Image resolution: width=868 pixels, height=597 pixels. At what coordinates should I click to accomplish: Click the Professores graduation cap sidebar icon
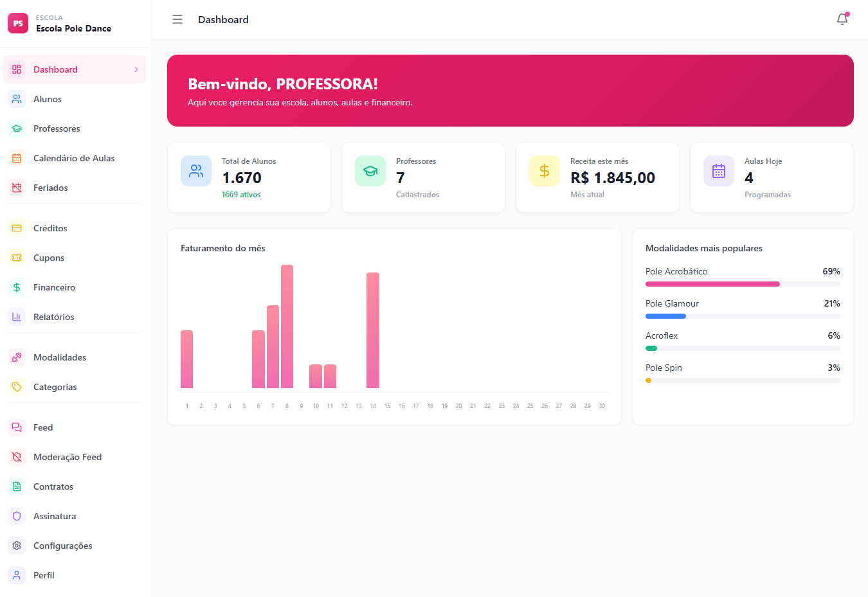[17, 129]
